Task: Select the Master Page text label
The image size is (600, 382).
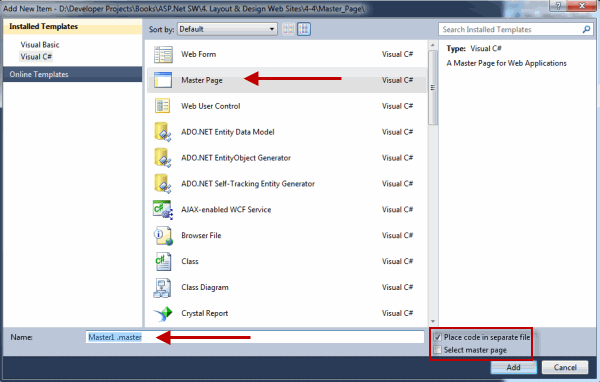Action: (x=202, y=80)
